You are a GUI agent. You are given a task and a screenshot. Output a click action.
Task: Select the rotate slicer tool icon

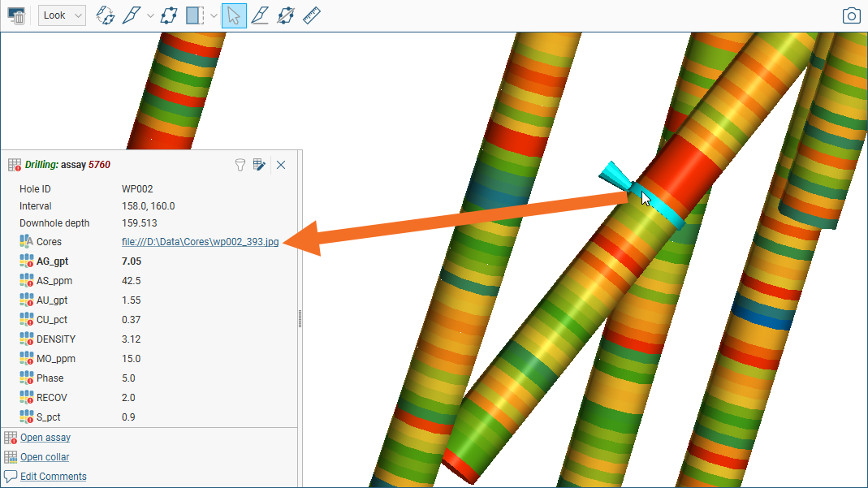[x=105, y=15]
